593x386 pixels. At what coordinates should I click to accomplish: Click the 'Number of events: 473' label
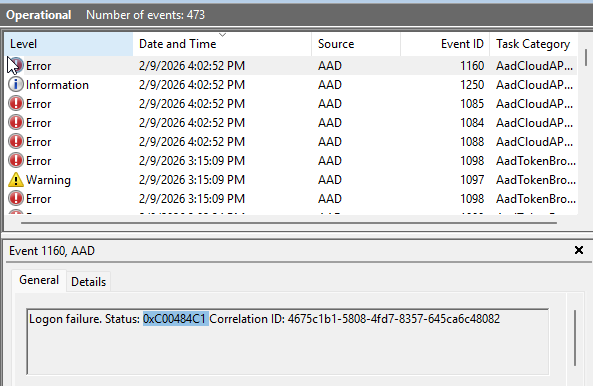(145, 15)
